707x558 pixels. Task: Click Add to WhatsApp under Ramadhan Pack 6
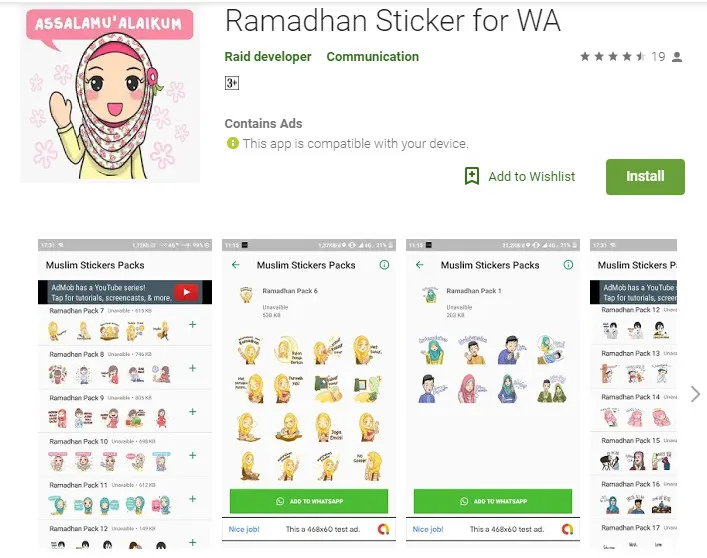(309, 501)
